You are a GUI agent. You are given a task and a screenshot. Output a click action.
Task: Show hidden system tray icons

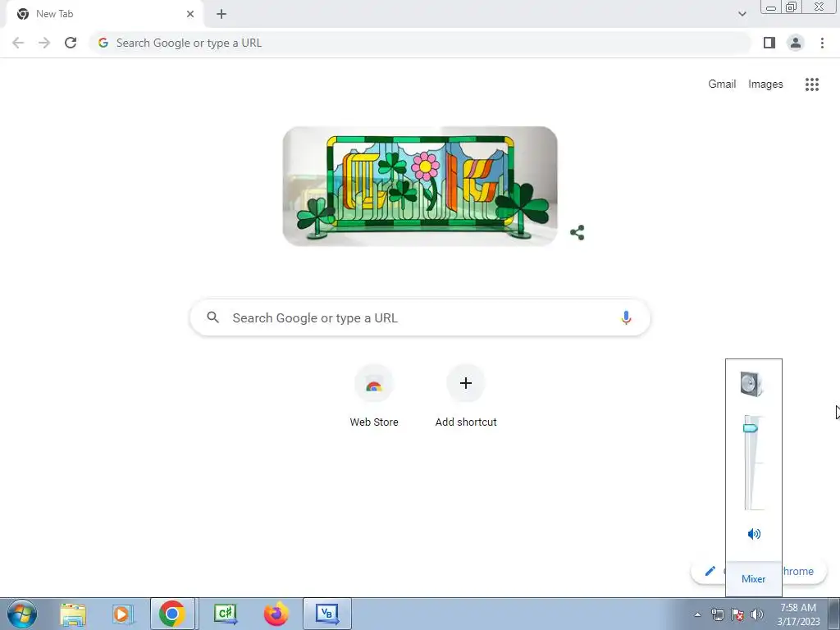pyautogui.click(x=697, y=614)
